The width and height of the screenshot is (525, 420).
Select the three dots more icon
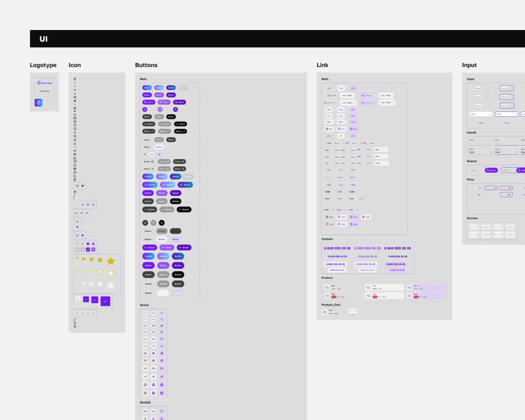pyautogui.click(x=75, y=147)
